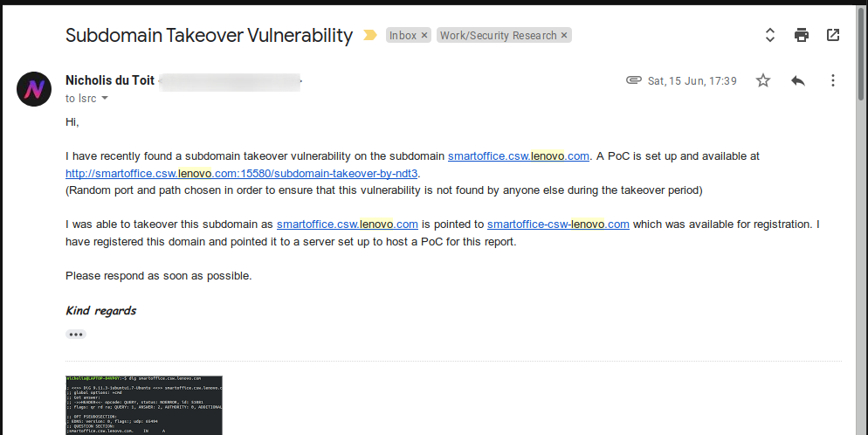Open email in new window icon

(x=832, y=35)
